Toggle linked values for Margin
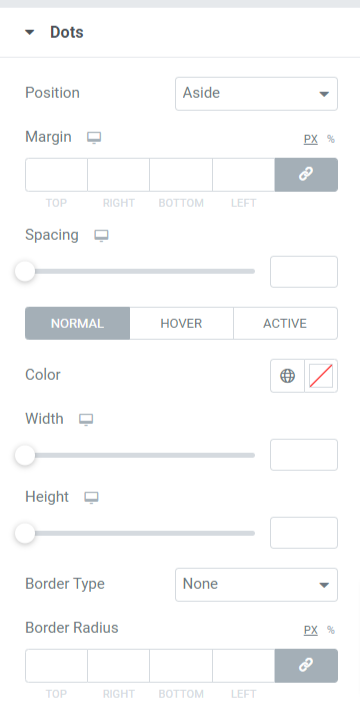 coord(306,175)
